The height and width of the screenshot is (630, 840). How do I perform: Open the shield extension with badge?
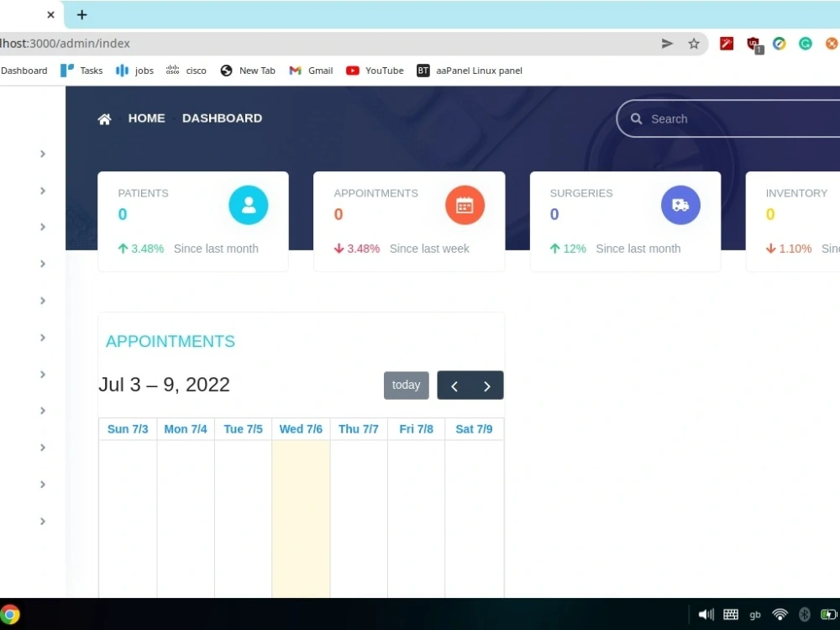point(754,45)
